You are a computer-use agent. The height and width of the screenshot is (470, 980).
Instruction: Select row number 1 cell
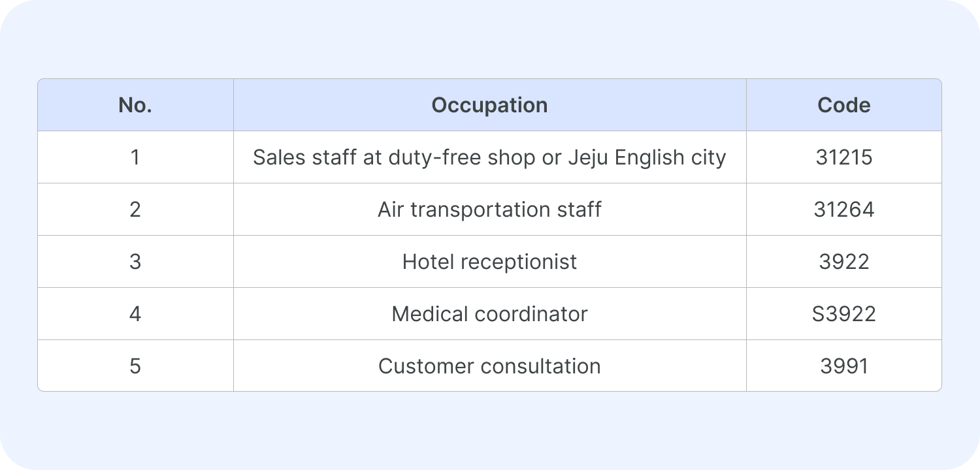(x=135, y=157)
